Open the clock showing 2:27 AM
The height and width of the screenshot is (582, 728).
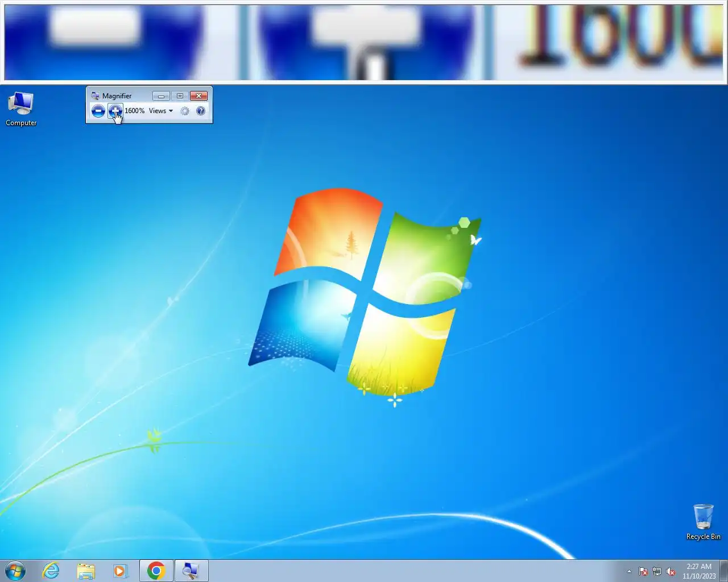click(699, 571)
